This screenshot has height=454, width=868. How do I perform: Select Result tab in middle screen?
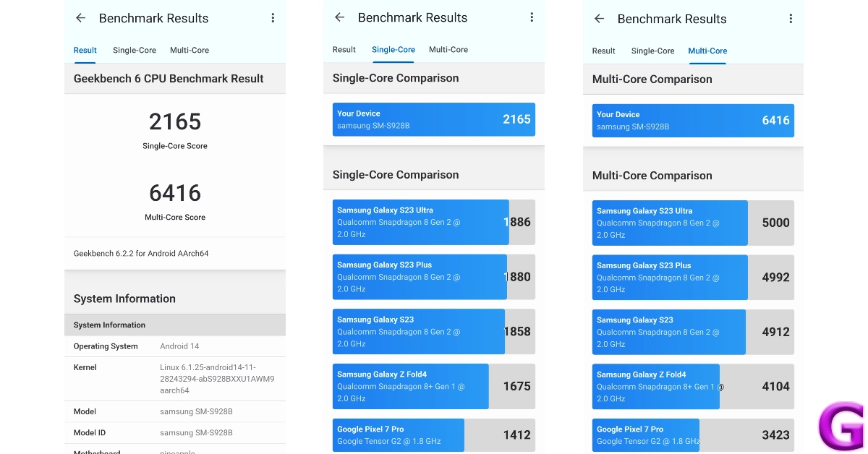click(x=344, y=49)
